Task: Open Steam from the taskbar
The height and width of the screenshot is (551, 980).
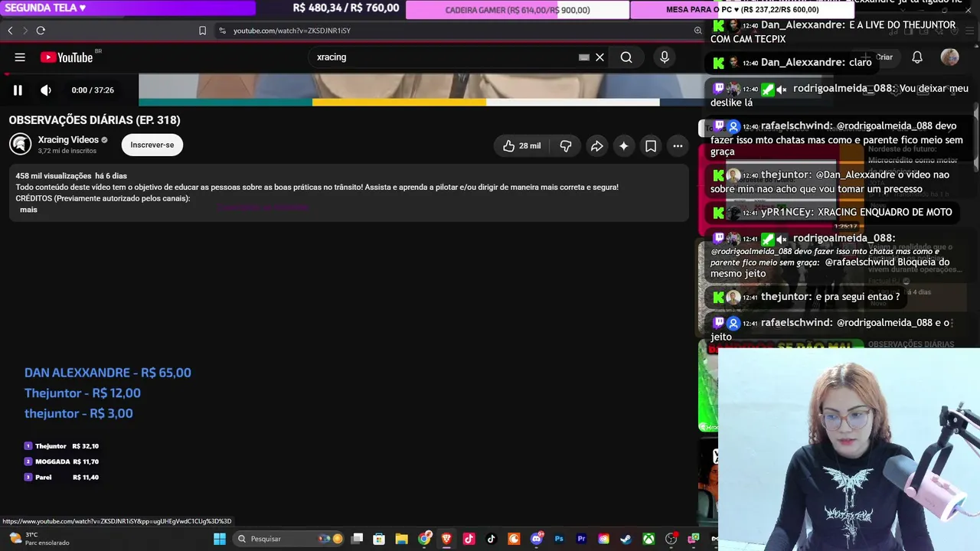Action: pyautogui.click(x=626, y=539)
